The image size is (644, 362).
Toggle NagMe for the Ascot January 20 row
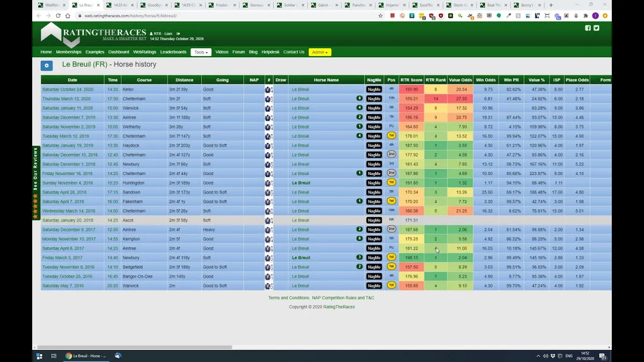tap(374, 220)
